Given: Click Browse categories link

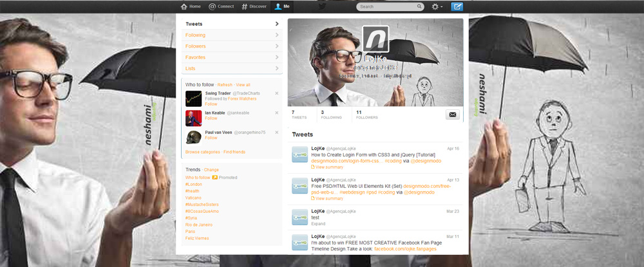Looking at the screenshot, I should pyautogui.click(x=202, y=152).
